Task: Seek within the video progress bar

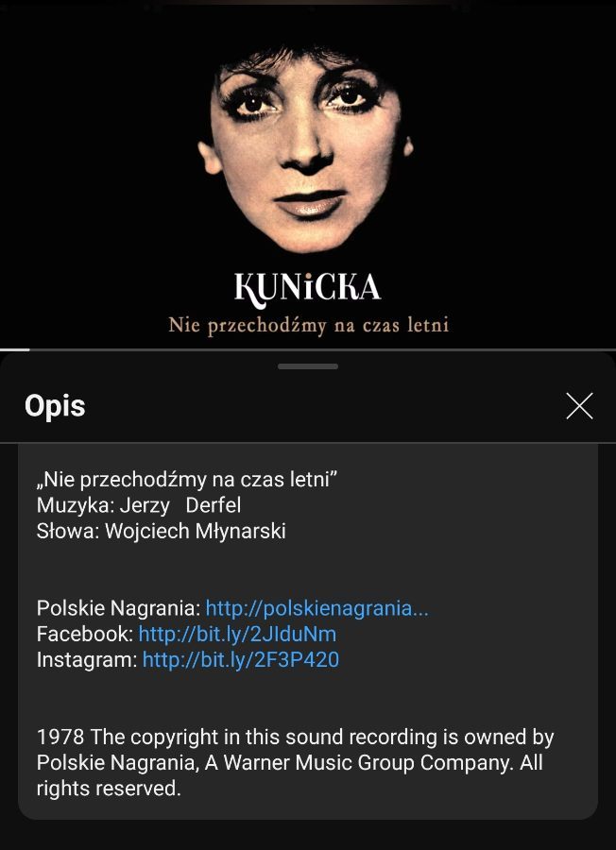Action: click(x=308, y=349)
